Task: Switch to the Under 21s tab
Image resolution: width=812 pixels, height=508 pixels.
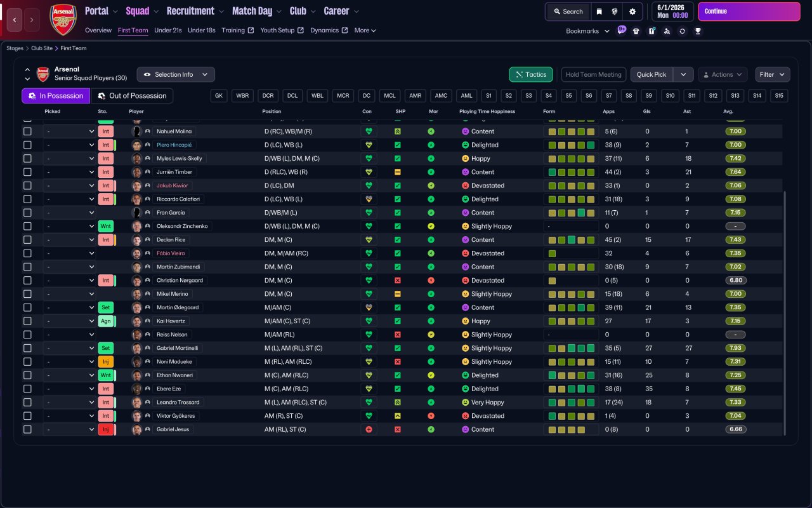Action: (167, 30)
